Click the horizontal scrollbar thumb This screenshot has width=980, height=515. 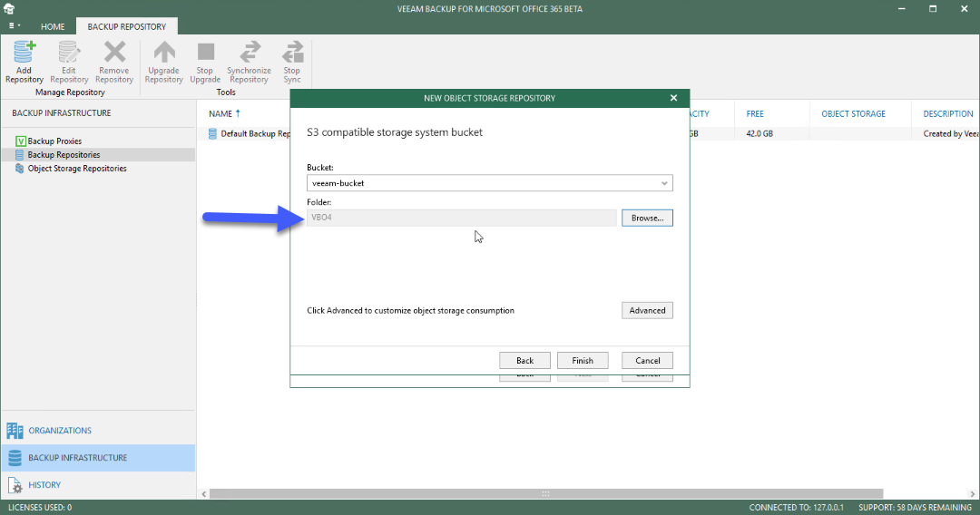[546, 494]
